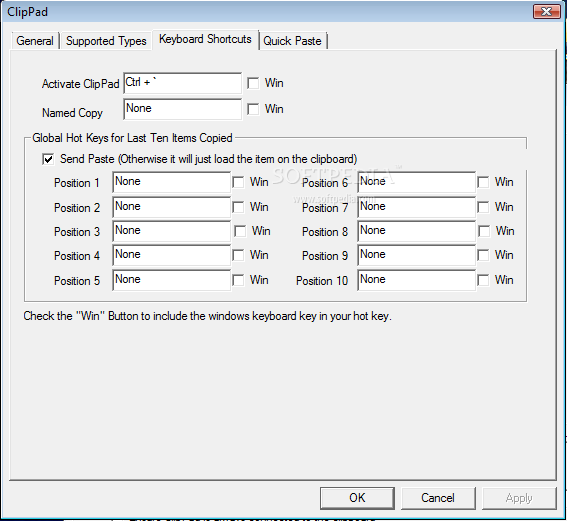Enable Win key for Named Copy
The width and height of the screenshot is (567, 521).
[x=253, y=109]
